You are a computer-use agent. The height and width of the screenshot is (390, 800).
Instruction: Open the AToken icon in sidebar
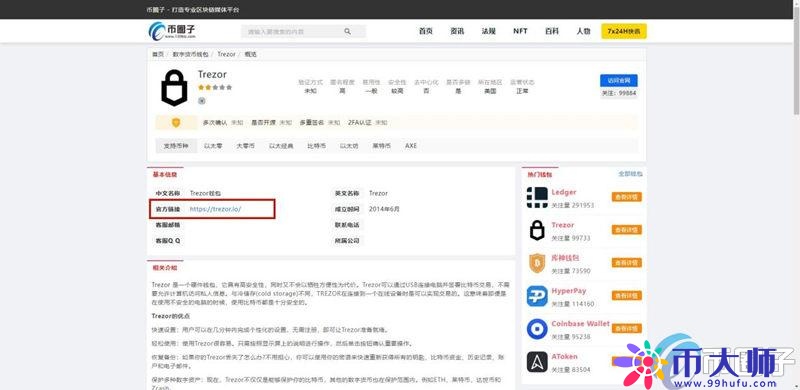[x=537, y=362]
